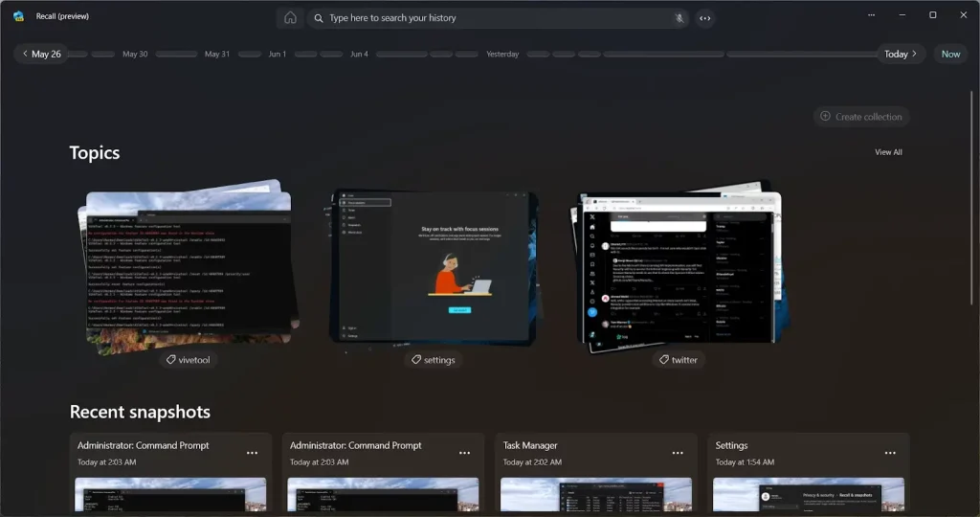The width and height of the screenshot is (980, 517).
Task: Click the Recall app icon in title bar
Action: 18,15
